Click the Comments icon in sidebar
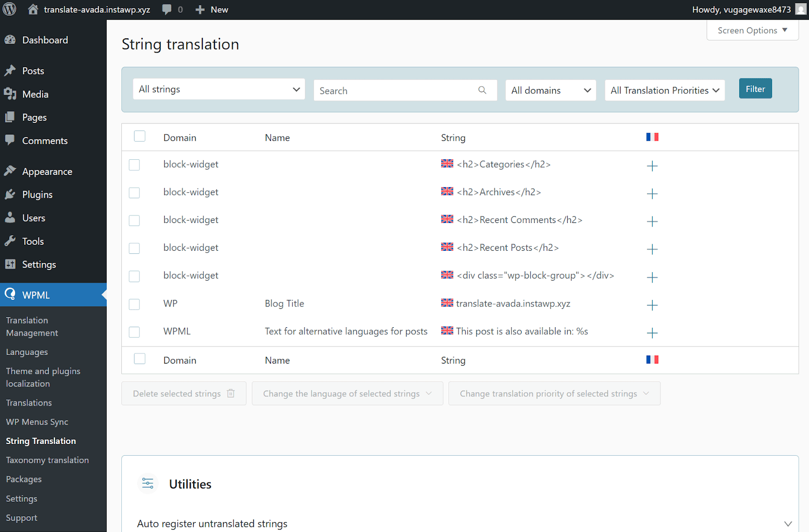 point(10,140)
